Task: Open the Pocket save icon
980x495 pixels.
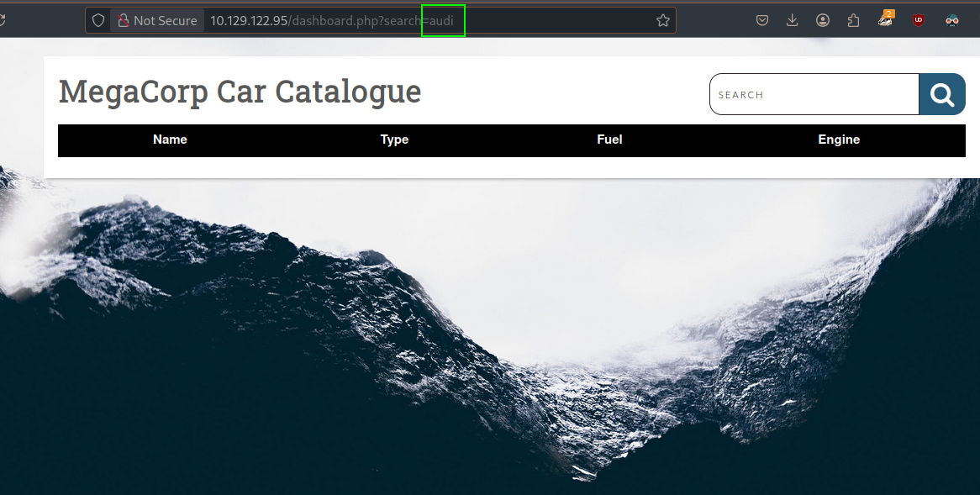Action: 762,20
